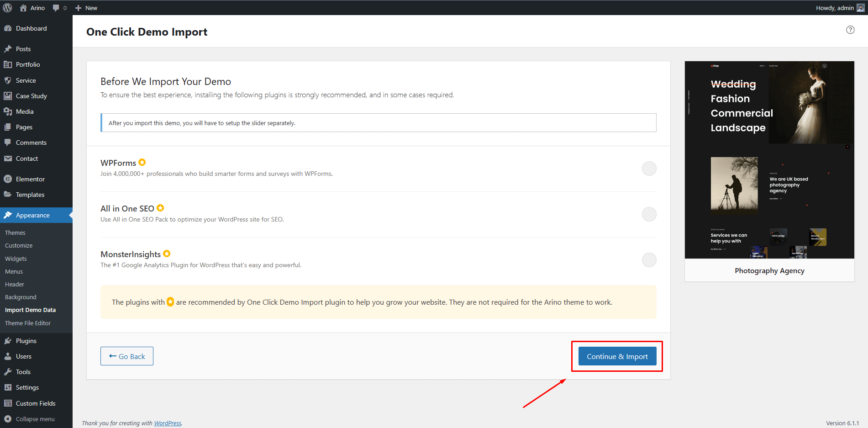Click the Collapse menu arrow icon

click(x=8, y=419)
